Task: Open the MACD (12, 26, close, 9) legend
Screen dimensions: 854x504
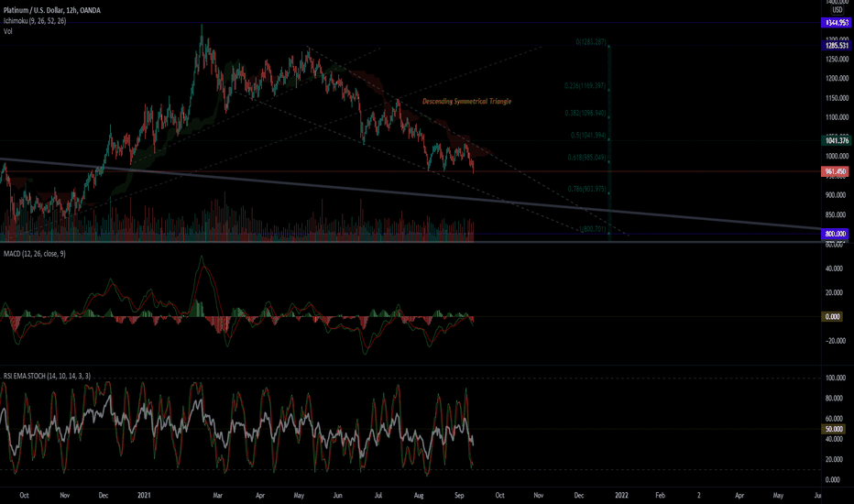Action: click(34, 254)
